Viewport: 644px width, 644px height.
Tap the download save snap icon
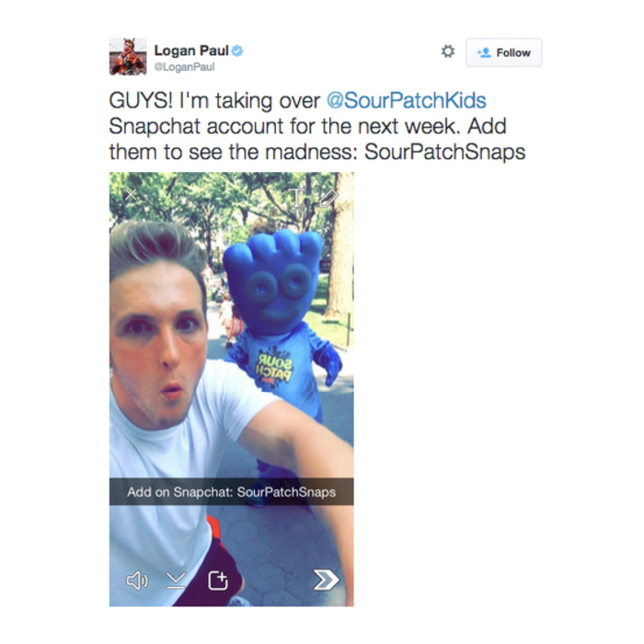click(x=176, y=581)
